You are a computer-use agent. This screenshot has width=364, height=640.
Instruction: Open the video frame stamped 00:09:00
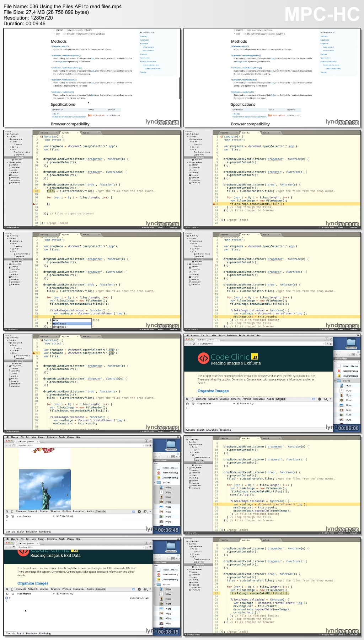[272, 587]
